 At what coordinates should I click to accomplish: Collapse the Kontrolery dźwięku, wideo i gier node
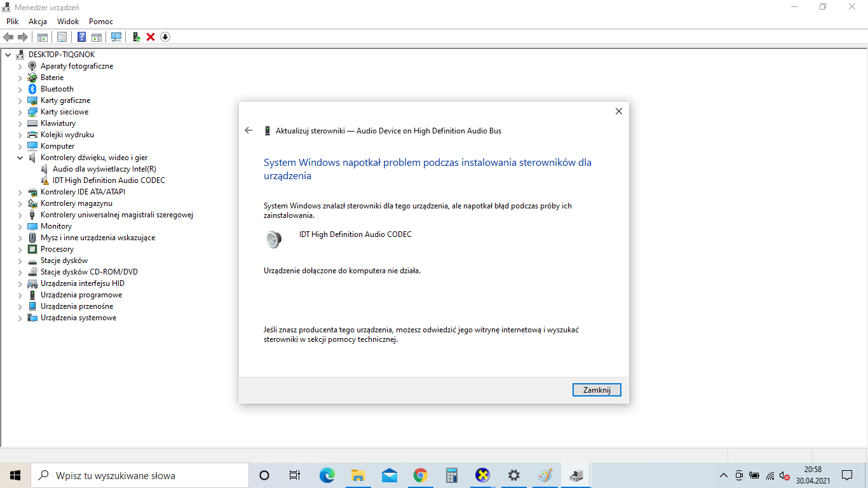[20, 157]
